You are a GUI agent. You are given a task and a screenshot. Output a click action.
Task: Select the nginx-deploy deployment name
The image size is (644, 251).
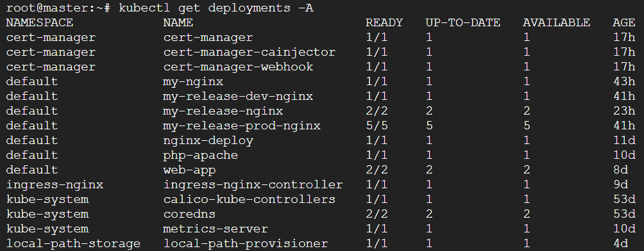pyautogui.click(x=208, y=141)
